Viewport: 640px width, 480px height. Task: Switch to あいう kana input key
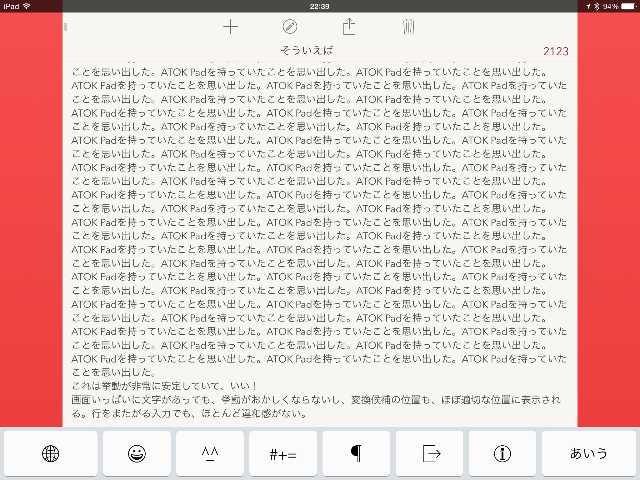click(589, 453)
